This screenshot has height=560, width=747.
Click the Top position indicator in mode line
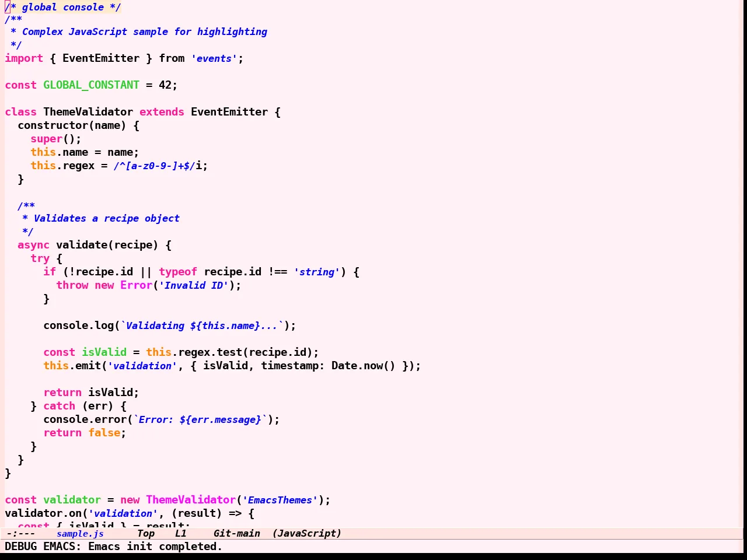(146, 533)
